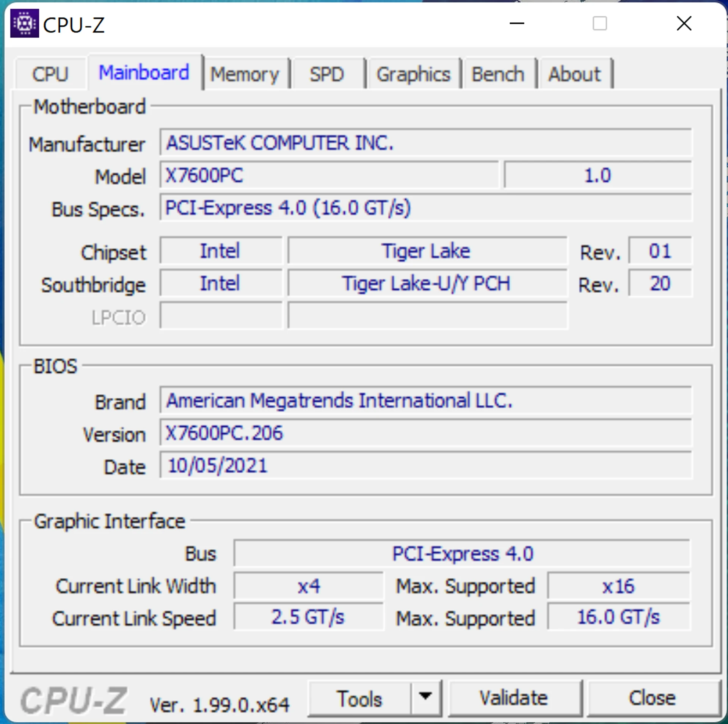Click the Current Link Speed label
Viewport: 728px width, 724px height.
pos(134,619)
